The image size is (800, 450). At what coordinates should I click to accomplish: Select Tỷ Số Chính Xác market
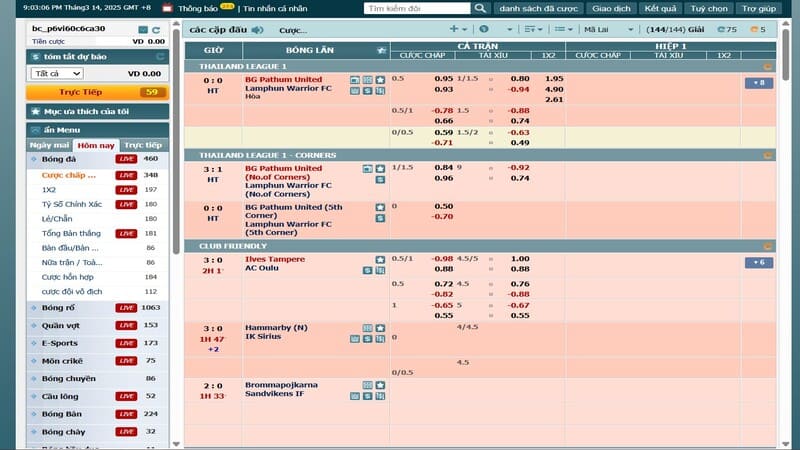click(71, 205)
